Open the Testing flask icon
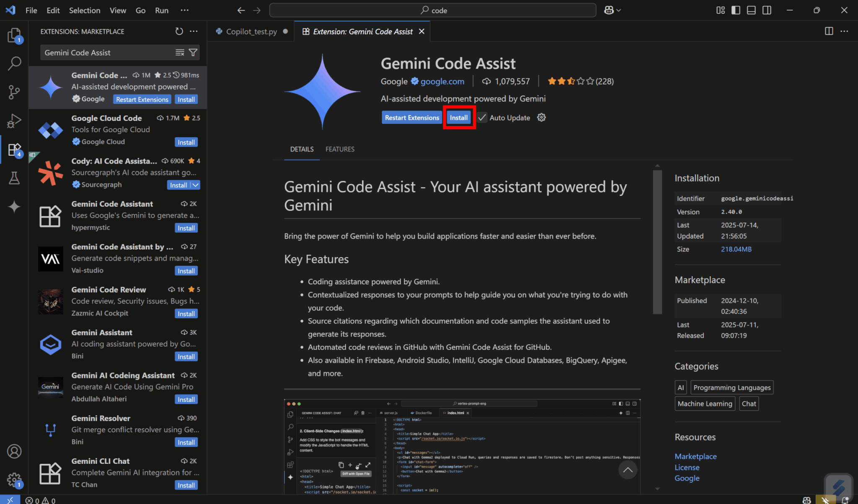The width and height of the screenshot is (858, 504). (x=14, y=178)
